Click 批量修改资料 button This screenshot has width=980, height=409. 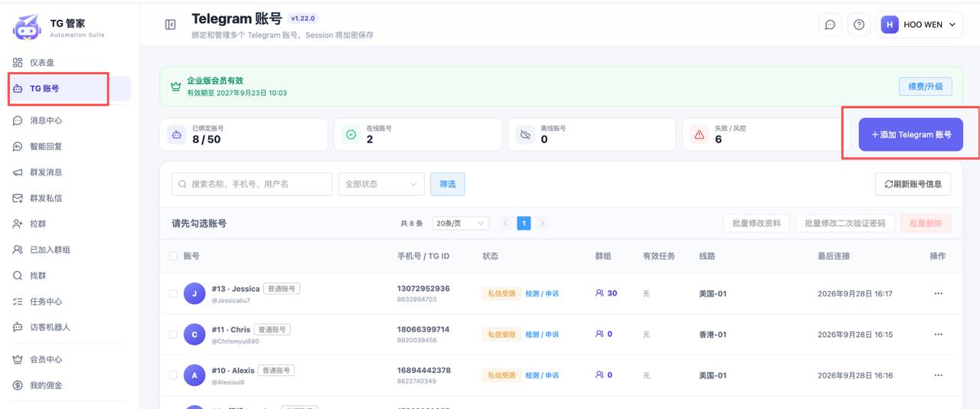tap(756, 223)
